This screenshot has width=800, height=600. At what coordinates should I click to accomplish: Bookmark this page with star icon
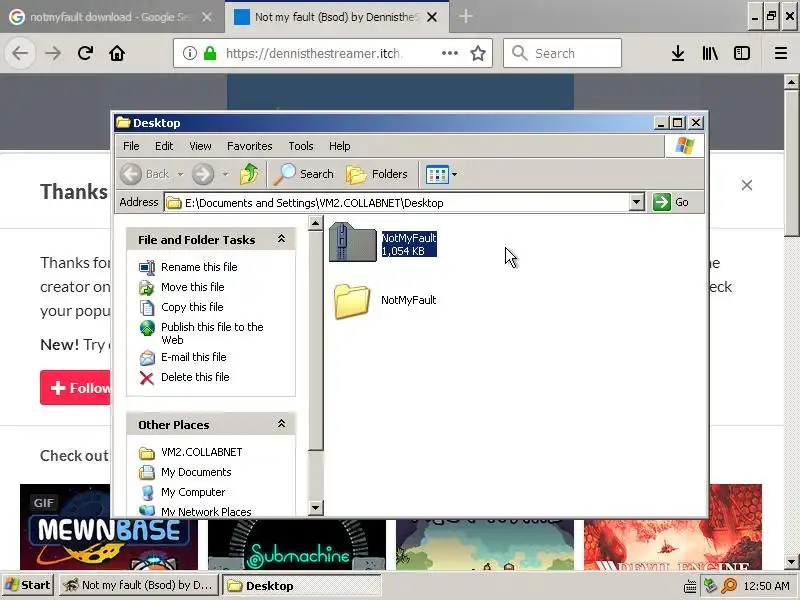coord(478,53)
